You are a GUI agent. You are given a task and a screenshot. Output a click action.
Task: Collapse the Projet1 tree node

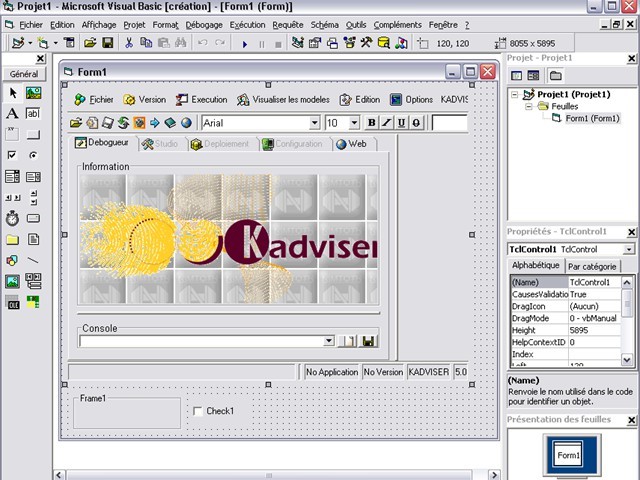(x=515, y=95)
